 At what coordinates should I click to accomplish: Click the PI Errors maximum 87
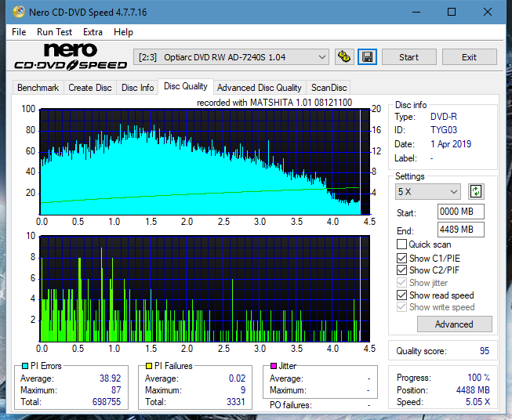coord(116,390)
